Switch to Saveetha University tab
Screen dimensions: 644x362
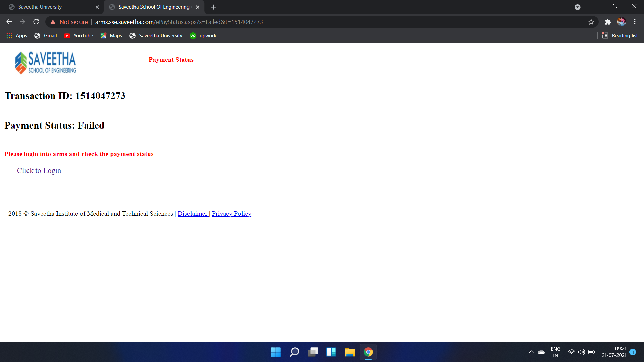pyautogui.click(x=50, y=7)
